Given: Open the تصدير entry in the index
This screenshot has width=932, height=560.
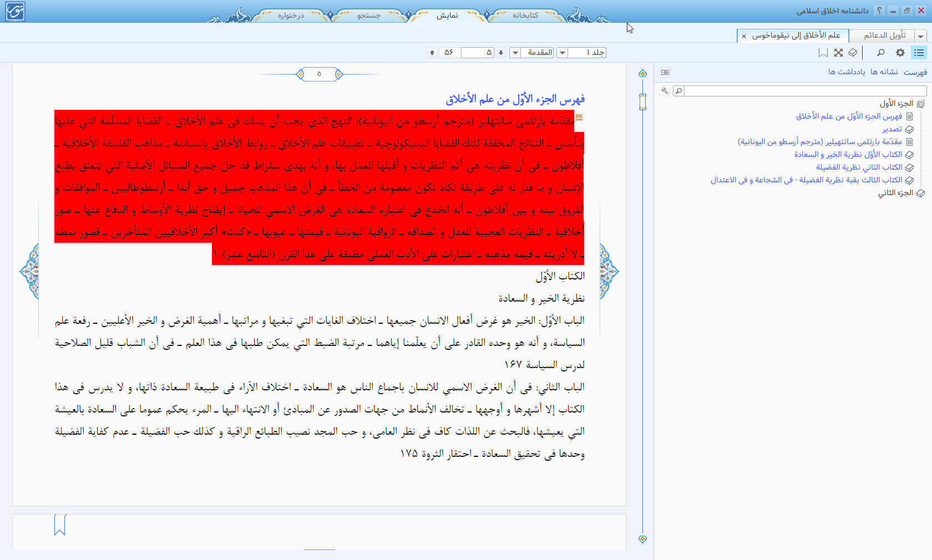Looking at the screenshot, I should pos(892,129).
